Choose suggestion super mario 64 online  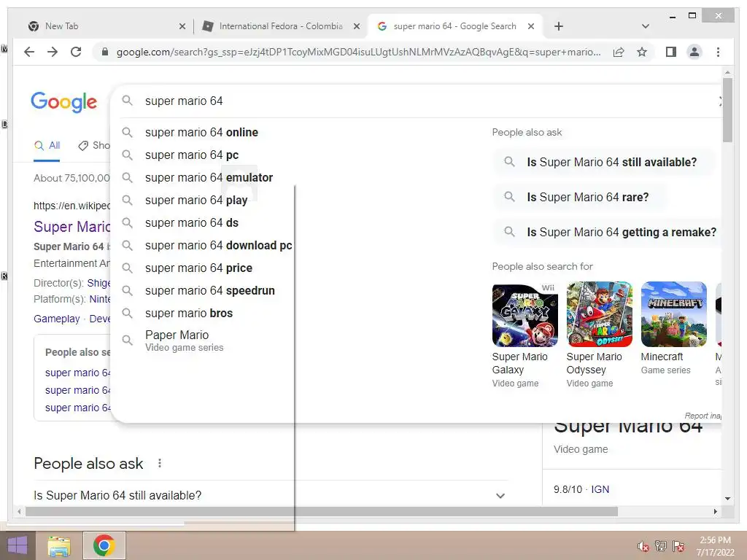click(201, 133)
